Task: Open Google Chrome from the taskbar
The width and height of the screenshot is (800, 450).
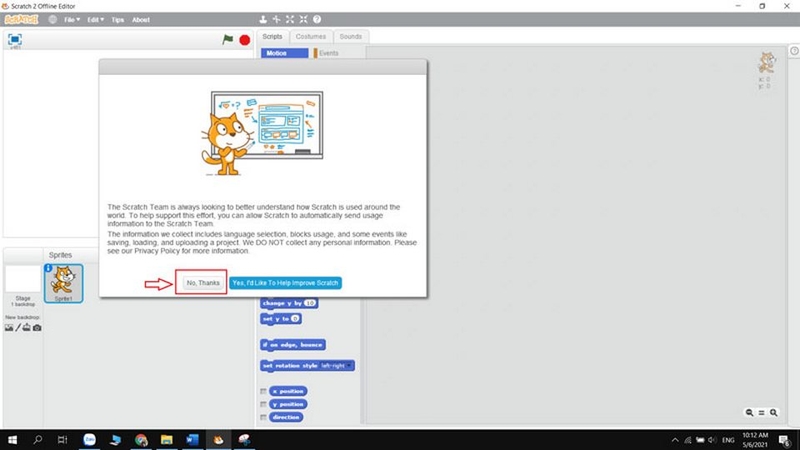Action: 141,440
